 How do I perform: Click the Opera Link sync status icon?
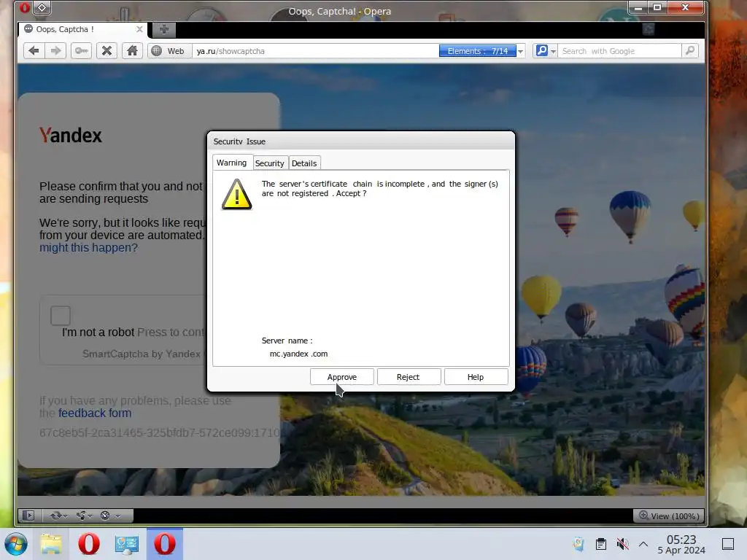coord(55,516)
